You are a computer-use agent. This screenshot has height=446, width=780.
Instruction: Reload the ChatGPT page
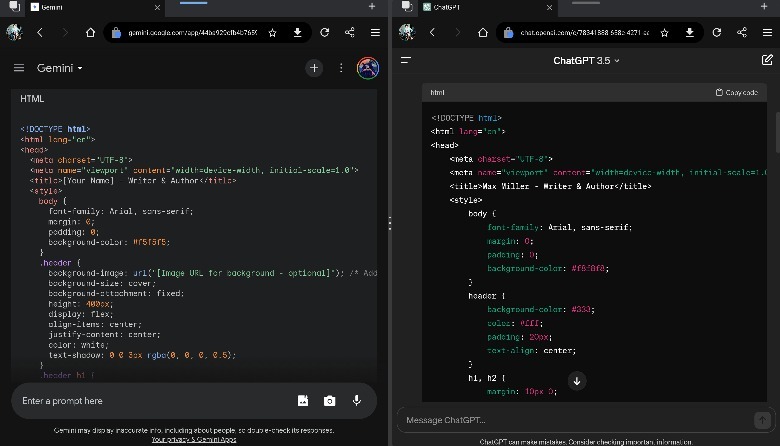point(716,32)
